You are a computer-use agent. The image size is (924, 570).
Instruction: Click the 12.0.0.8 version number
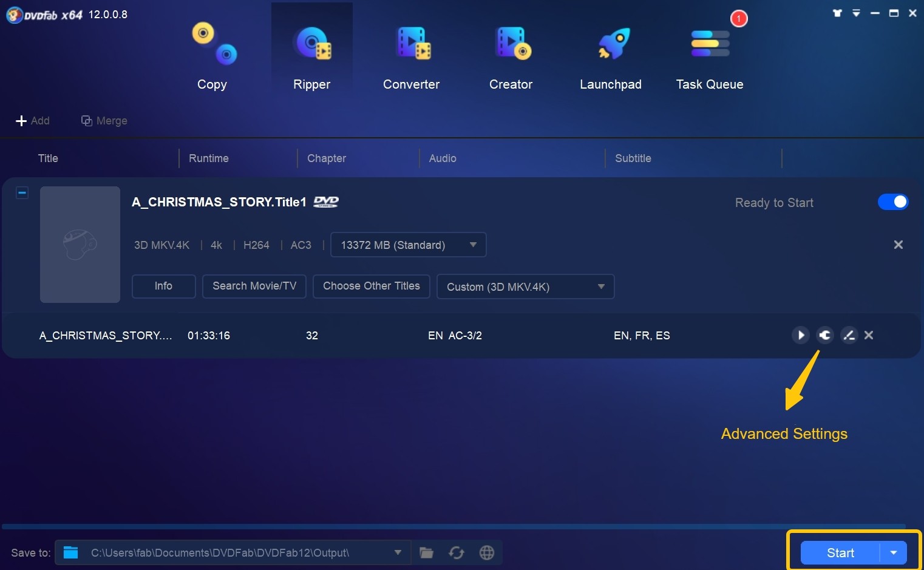[x=108, y=15]
